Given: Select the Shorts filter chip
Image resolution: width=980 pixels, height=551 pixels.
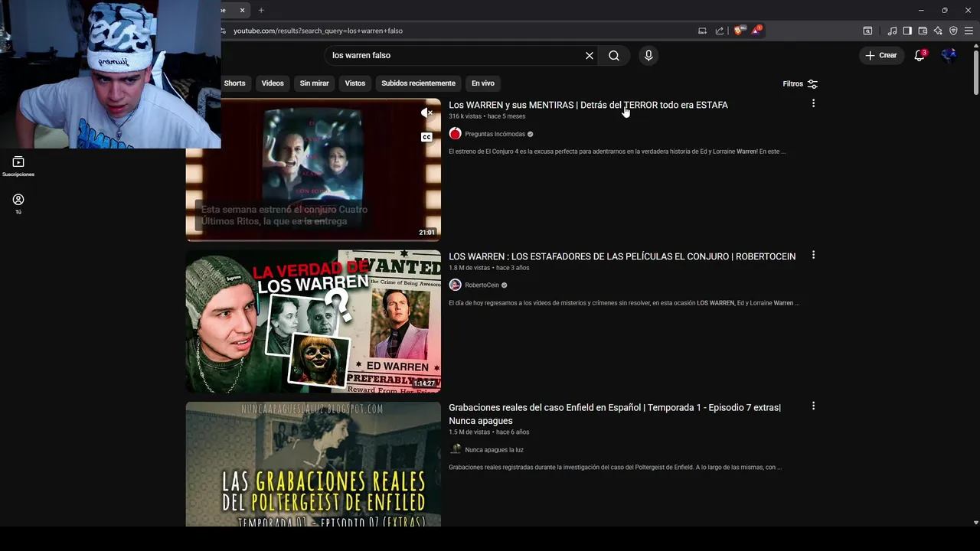Looking at the screenshot, I should point(234,83).
